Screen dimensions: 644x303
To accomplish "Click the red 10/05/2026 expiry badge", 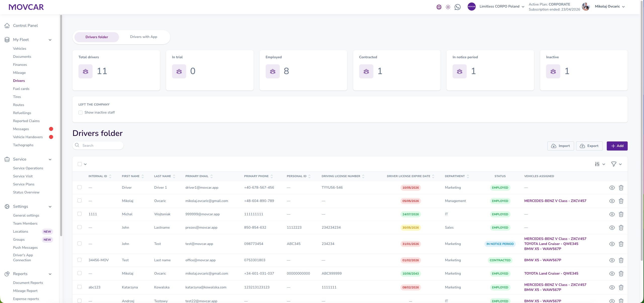I will click(x=411, y=188).
